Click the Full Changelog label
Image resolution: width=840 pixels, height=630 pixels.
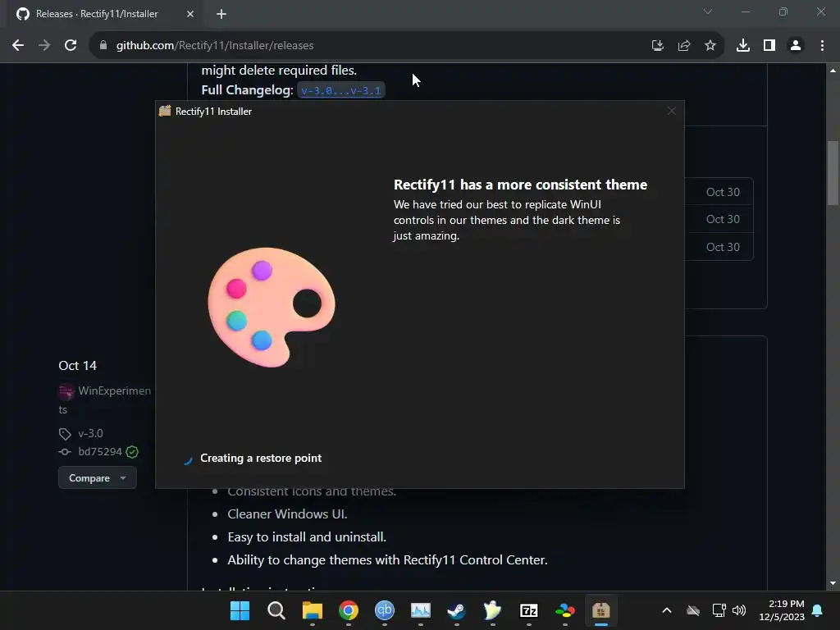tap(247, 90)
